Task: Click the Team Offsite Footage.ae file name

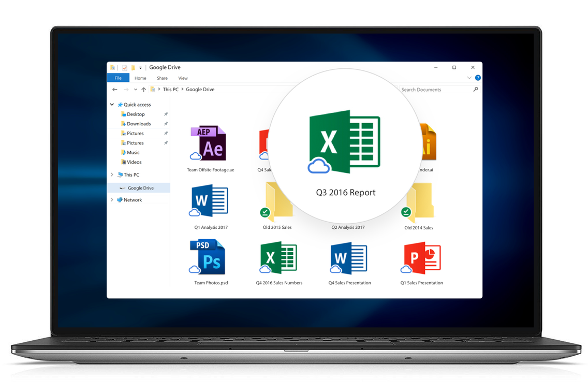Action: click(x=210, y=170)
